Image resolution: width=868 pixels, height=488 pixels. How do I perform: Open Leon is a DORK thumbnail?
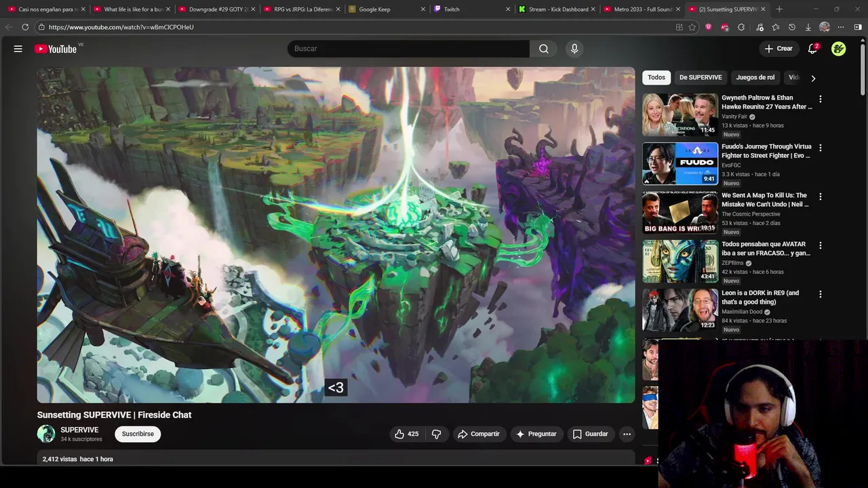(x=680, y=310)
